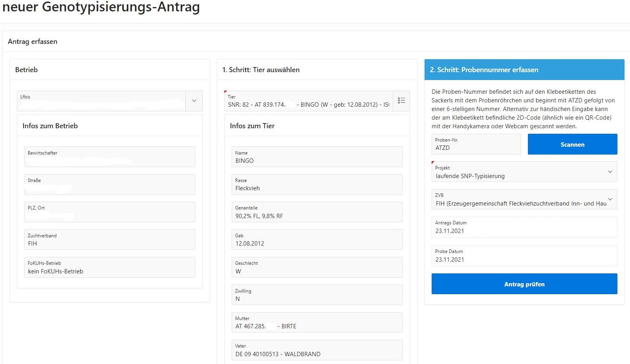This screenshot has height=364, width=630.
Task: Click the Straße field
Action: click(x=110, y=185)
